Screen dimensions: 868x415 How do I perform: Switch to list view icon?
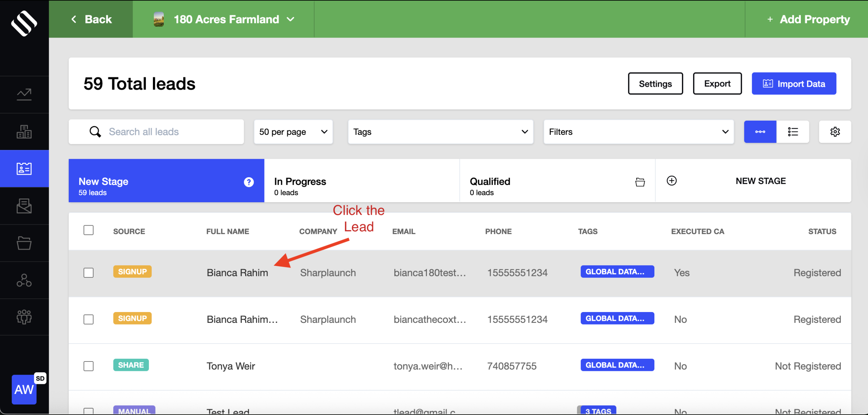pos(793,132)
